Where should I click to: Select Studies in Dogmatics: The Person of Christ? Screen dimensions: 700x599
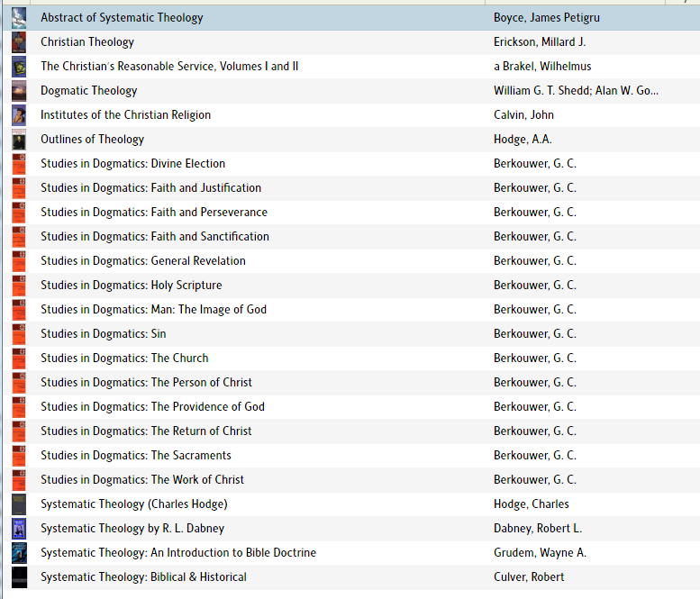click(147, 383)
